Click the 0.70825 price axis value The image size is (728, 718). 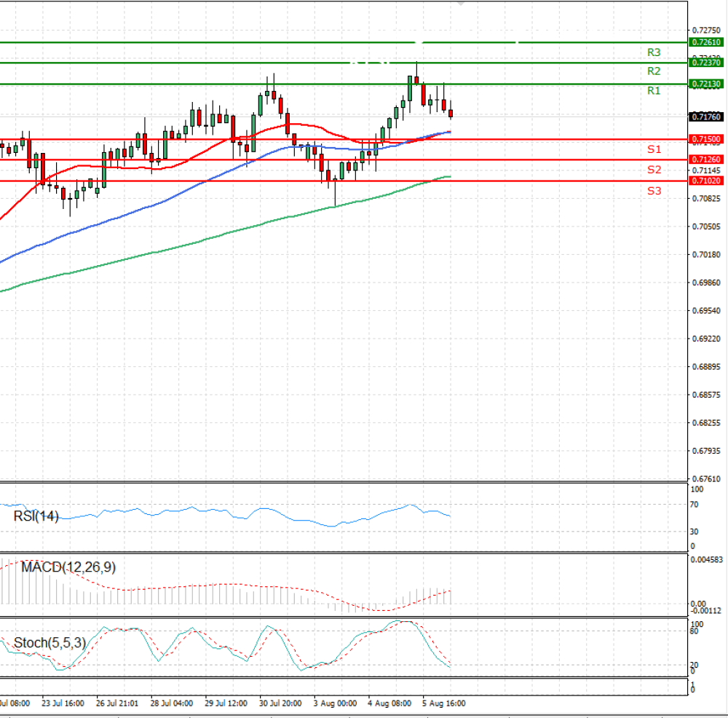click(706, 199)
